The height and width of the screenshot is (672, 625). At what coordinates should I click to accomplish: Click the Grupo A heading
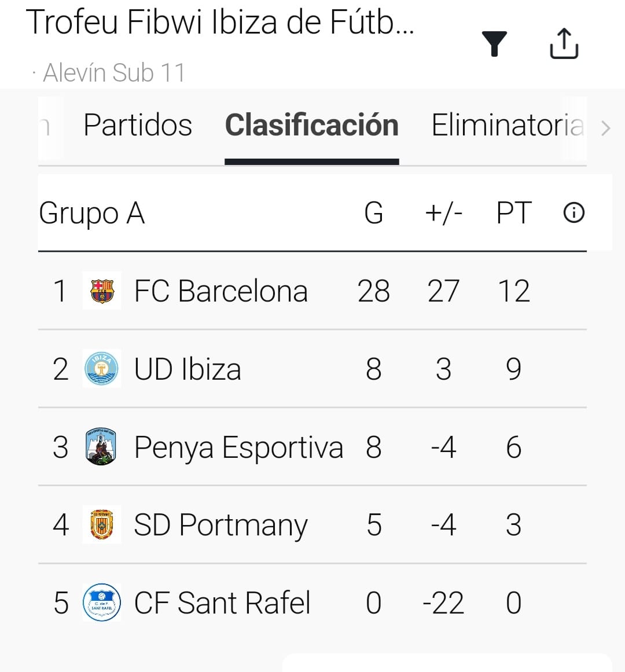click(x=91, y=213)
